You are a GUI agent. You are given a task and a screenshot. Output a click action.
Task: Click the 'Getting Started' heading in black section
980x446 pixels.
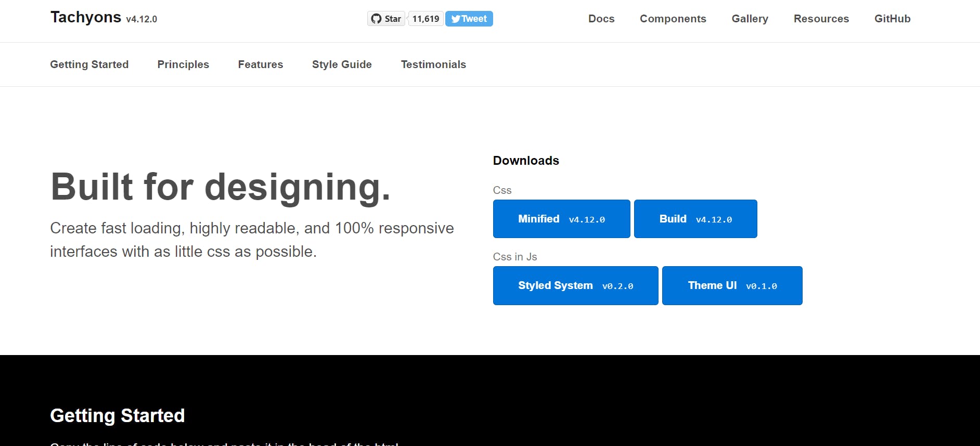pyautogui.click(x=118, y=416)
